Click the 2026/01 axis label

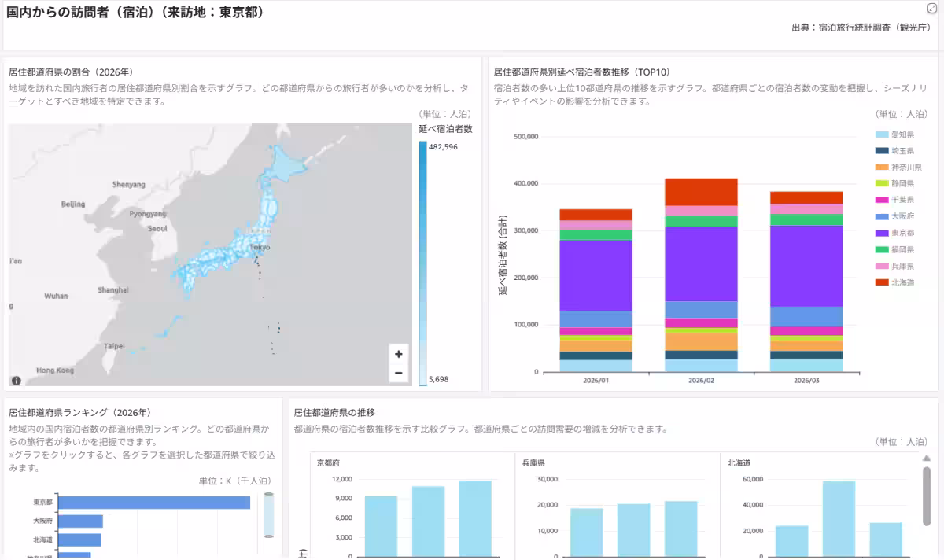[x=596, y=381]
